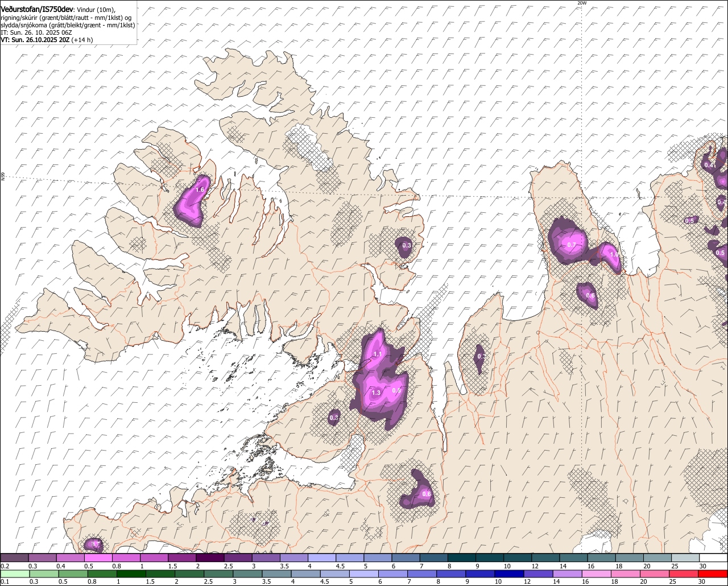Viewport: 728px width, 586px height.
Task: Pick snow scale swatch starting at 3.5
Action: coord(294,558)
